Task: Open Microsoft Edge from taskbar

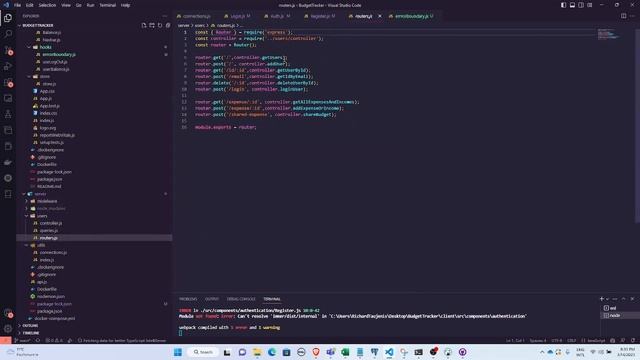Action: pos(272,352)
